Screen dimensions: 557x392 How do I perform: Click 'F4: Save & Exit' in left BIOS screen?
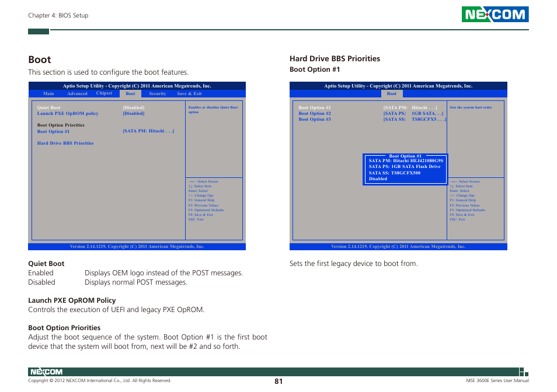[201, 215]
